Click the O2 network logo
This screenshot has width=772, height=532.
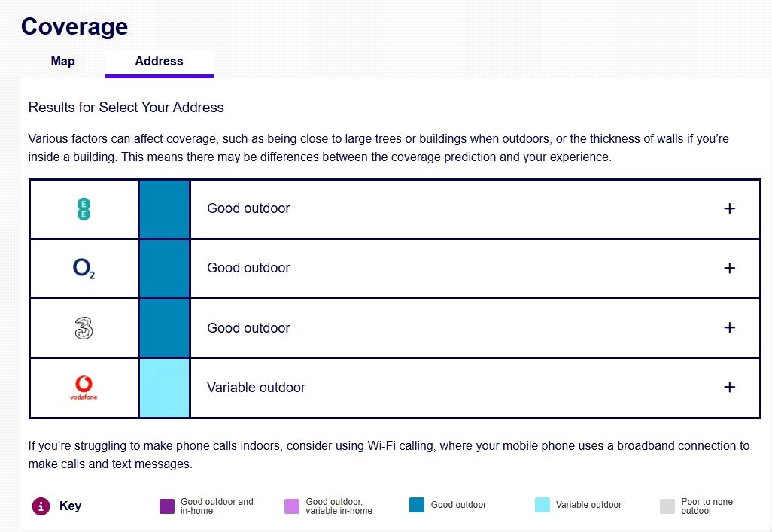tap(84, 269)
